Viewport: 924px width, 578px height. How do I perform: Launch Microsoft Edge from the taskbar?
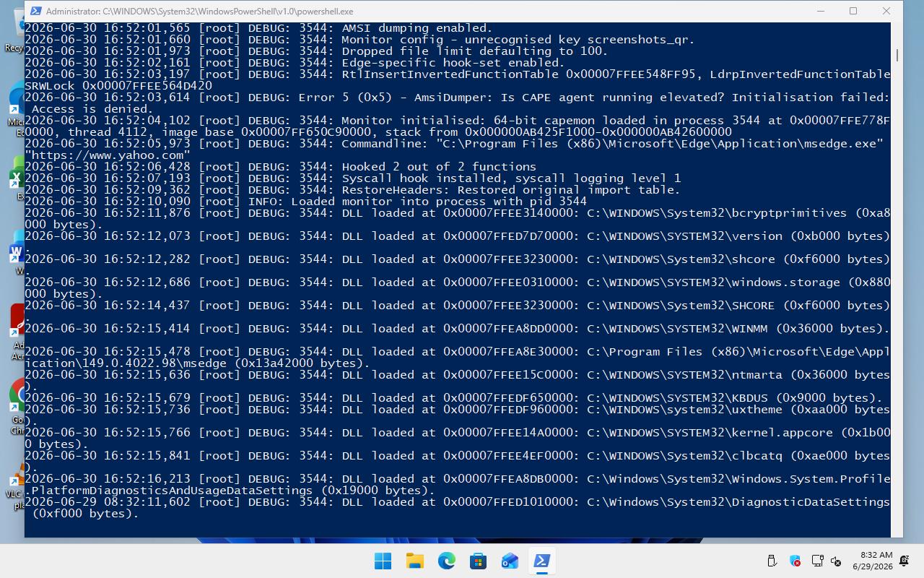point(446,561)
